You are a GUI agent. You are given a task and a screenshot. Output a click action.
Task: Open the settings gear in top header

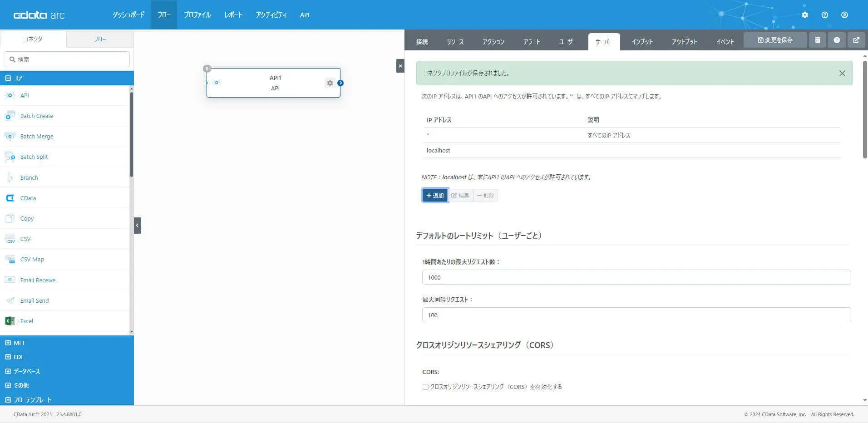point(805,15)
